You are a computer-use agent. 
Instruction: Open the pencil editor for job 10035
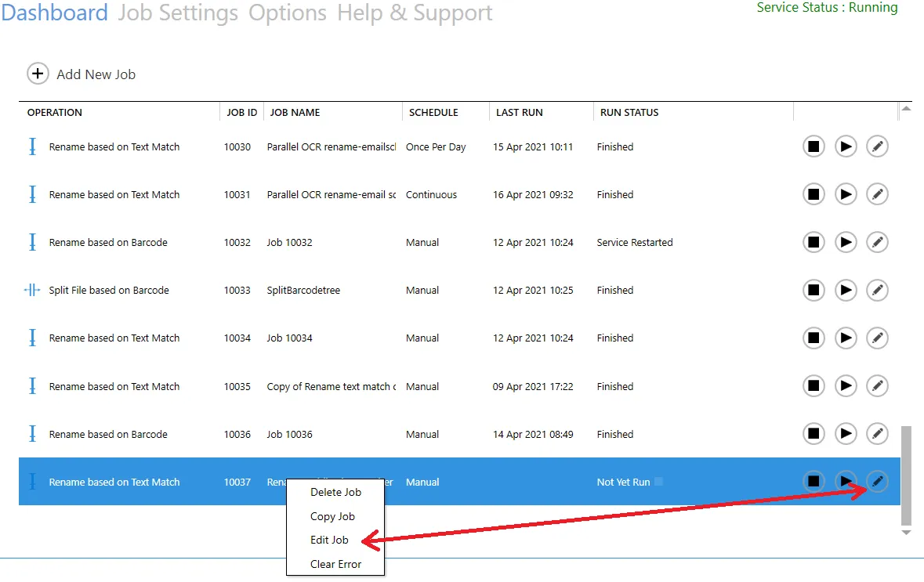(878, 386)
